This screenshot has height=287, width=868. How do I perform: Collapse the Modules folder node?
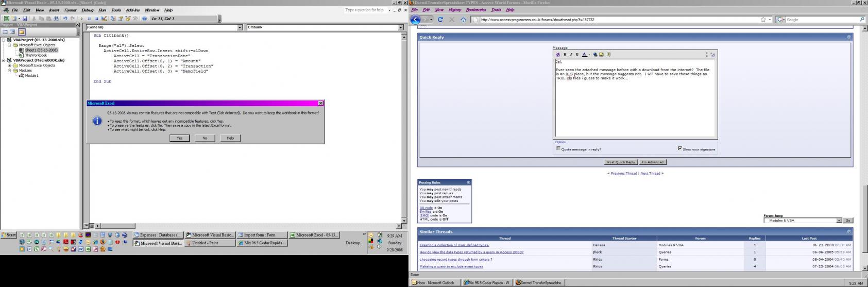click(9, 71)
